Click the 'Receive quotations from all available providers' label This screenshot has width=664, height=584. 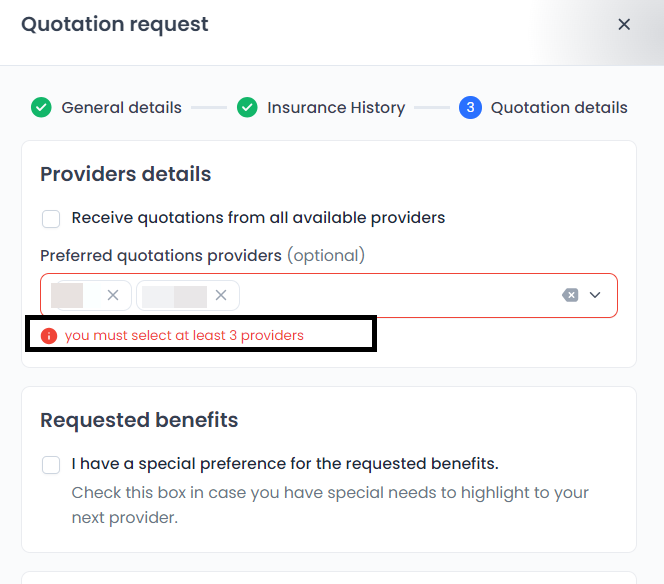pyautogui.click(x=258, y=218)
